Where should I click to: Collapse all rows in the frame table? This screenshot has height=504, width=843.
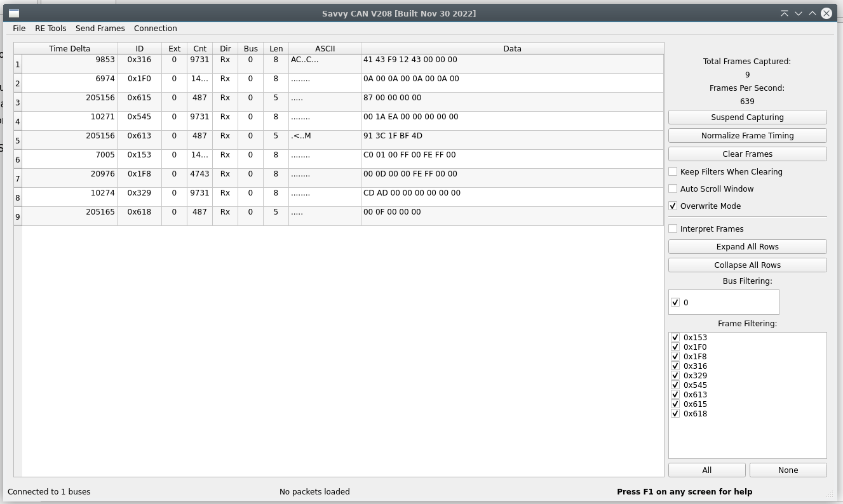[747, 265]
